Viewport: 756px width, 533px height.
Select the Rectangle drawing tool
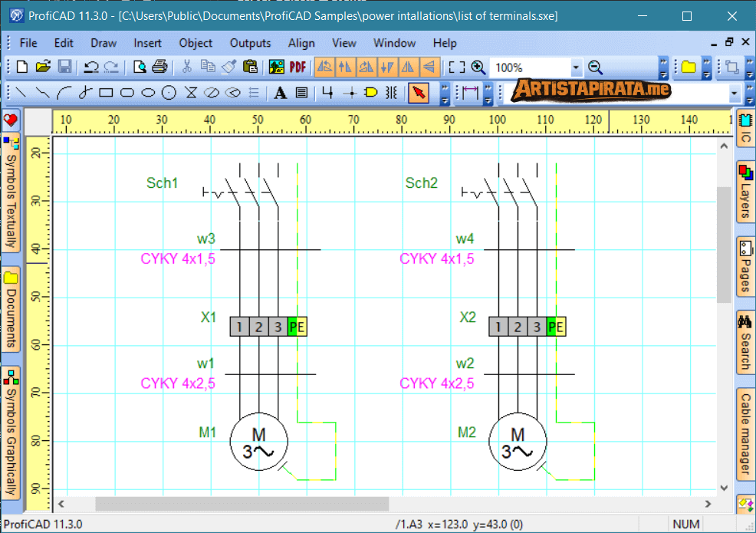coord(106,94)
